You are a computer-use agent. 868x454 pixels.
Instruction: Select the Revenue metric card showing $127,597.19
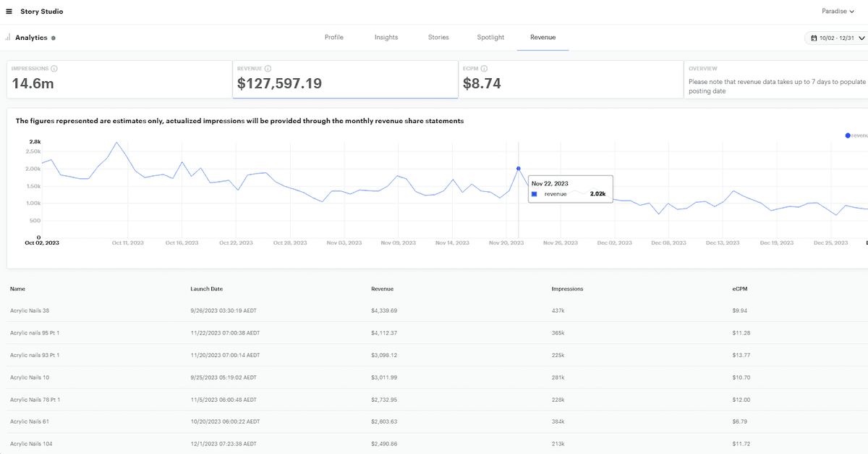coord(345,79)
